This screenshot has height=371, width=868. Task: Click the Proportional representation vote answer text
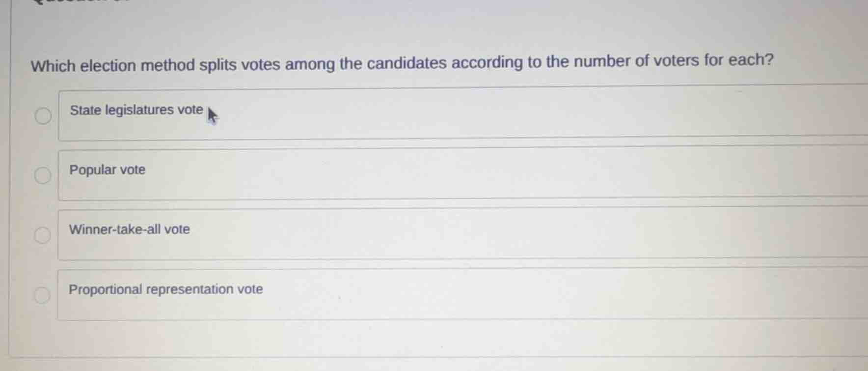166,289
